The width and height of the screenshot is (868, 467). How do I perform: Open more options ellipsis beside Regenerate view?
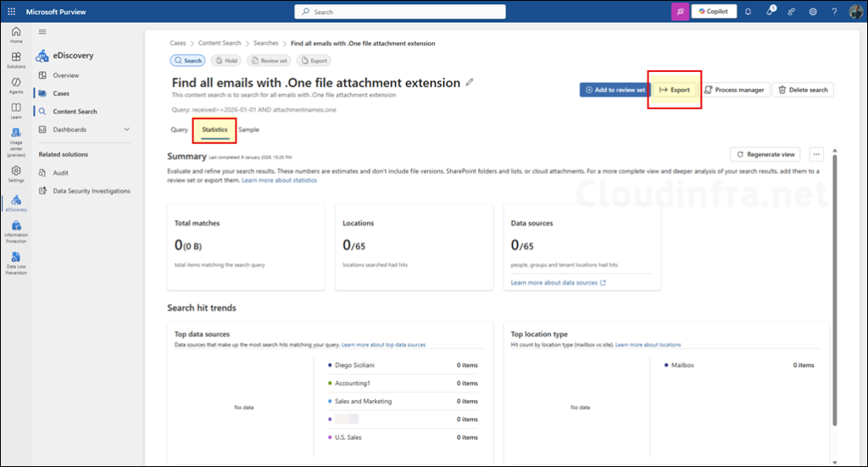pyautogui.click(x=816, y=154)
